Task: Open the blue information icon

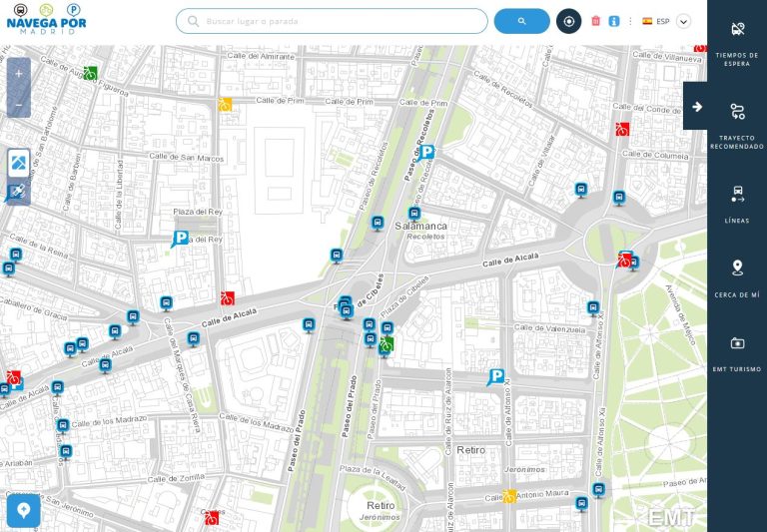Action: point(614,21)
